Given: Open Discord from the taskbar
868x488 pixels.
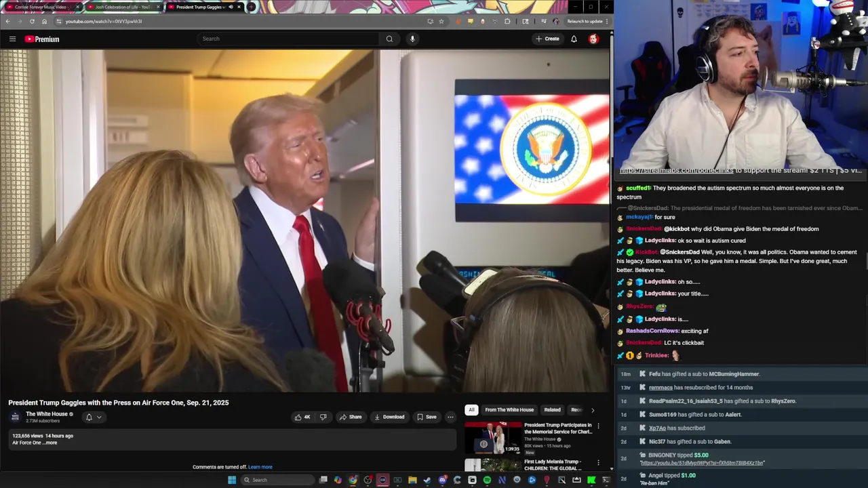Looking at the screenshot, I should 442,480.
